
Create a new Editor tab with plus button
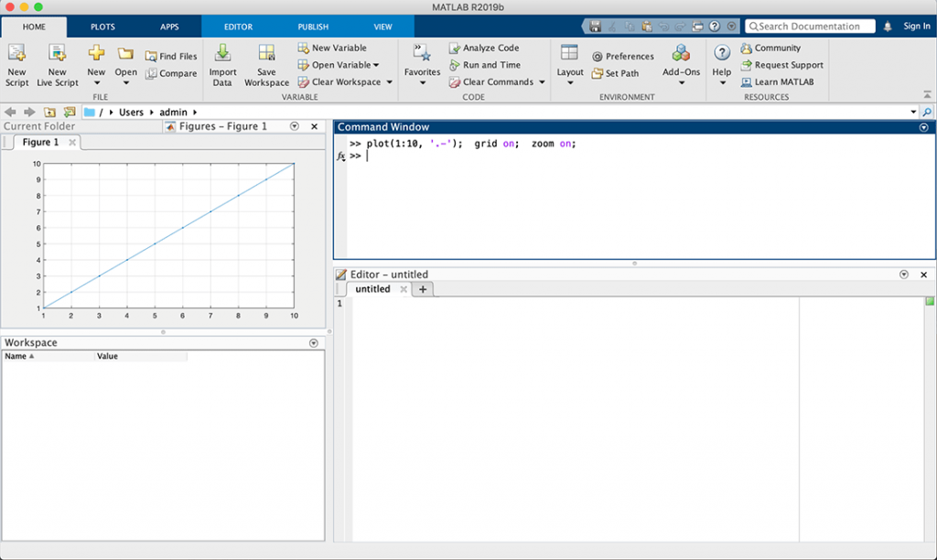click(x=422, y=288)
